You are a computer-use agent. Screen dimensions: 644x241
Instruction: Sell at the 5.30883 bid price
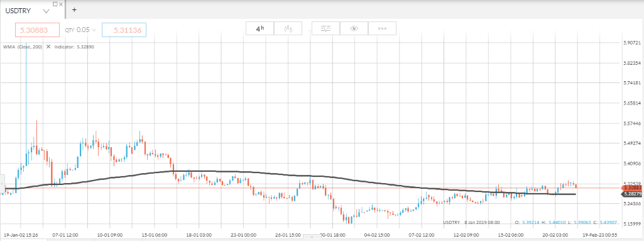tap(37, 30)
